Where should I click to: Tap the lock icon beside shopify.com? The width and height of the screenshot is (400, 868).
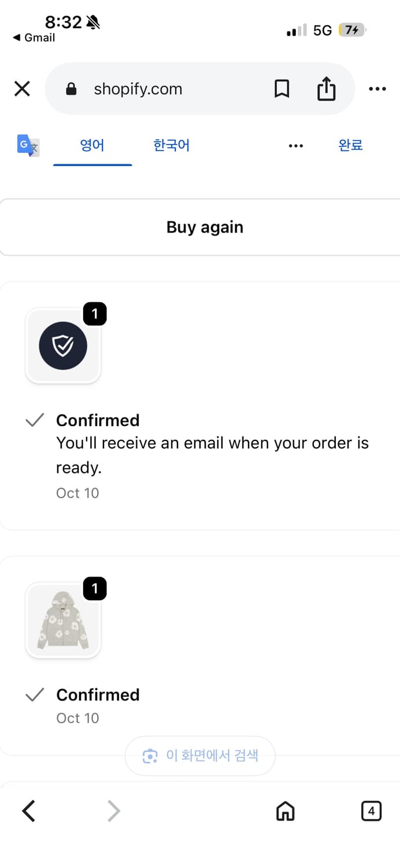pos(71,89)
